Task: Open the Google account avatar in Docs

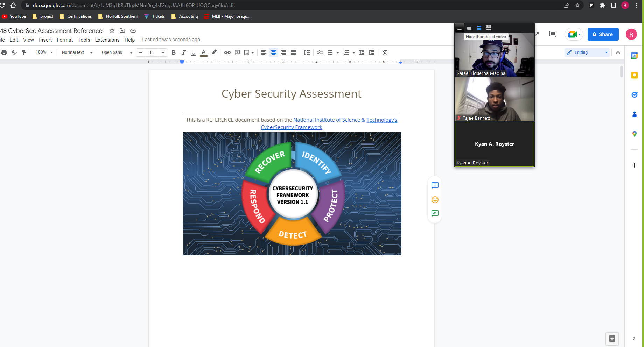Action: tap(631, 34)
